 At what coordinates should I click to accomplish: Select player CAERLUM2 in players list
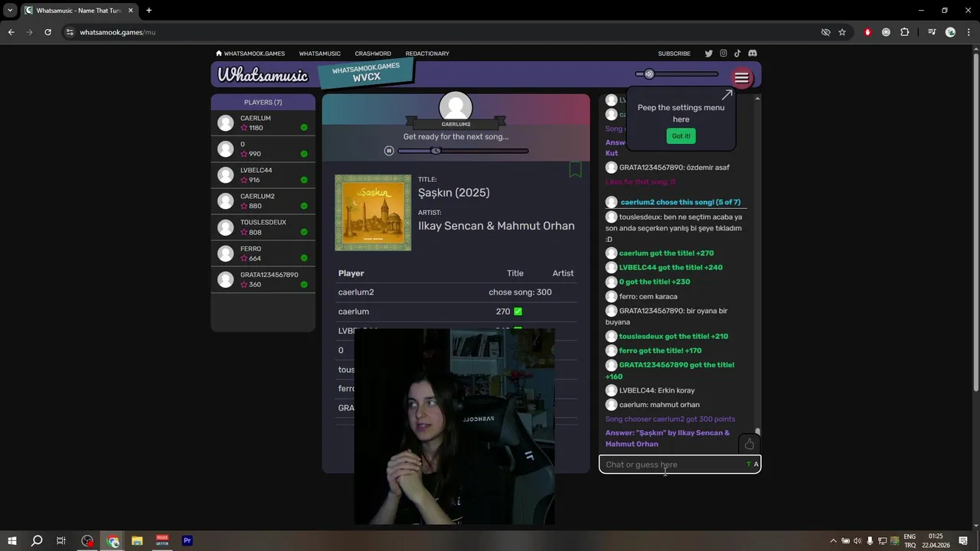263,201
